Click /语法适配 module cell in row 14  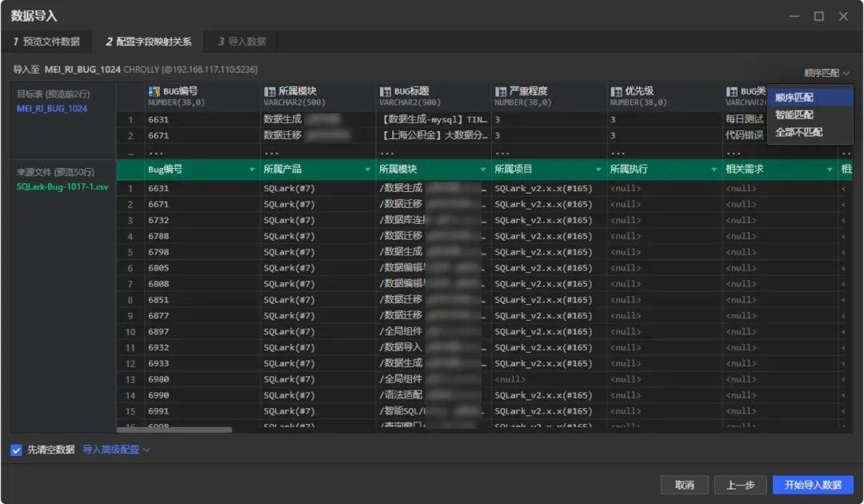pyautogui.click(x=434, y=395)
